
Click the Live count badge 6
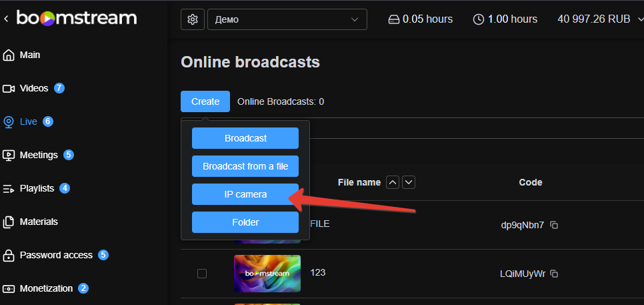tap(48, 121)
